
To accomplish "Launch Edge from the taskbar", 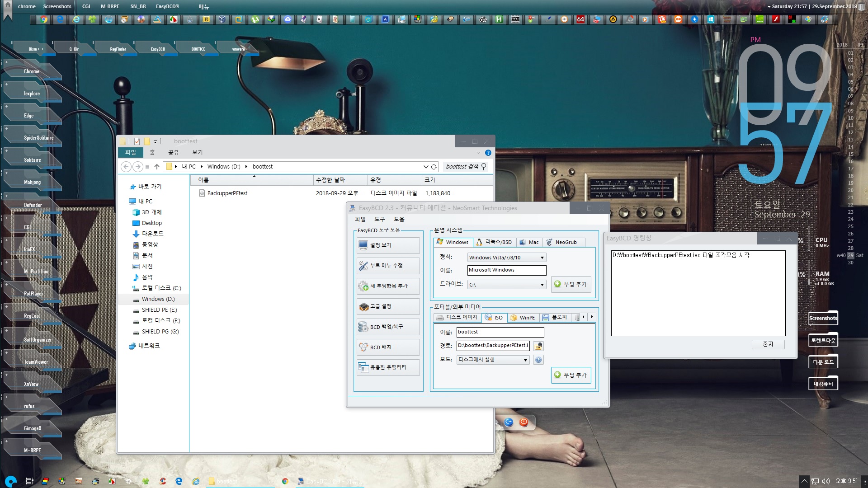I will click(179, 481).
